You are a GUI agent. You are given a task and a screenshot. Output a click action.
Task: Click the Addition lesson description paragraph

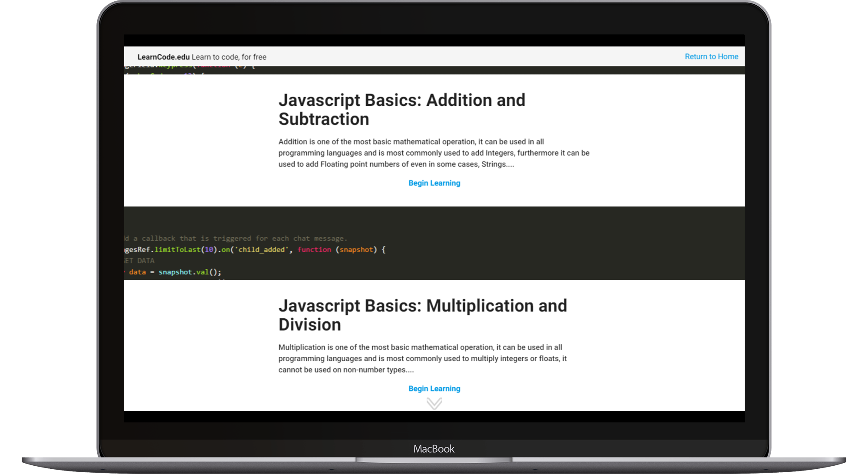pos(433,153)
